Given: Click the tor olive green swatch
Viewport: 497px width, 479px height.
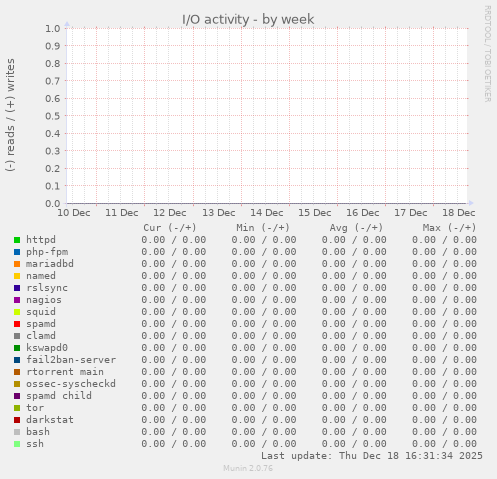Looking at the screenshot, I should [x=17, y=408].
